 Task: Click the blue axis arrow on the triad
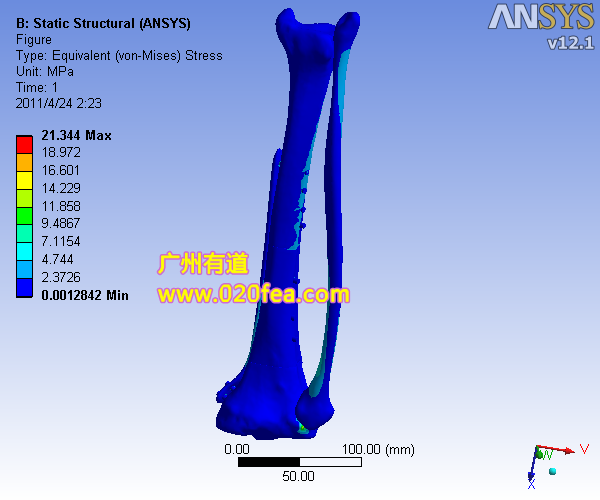tap(531, 474)
